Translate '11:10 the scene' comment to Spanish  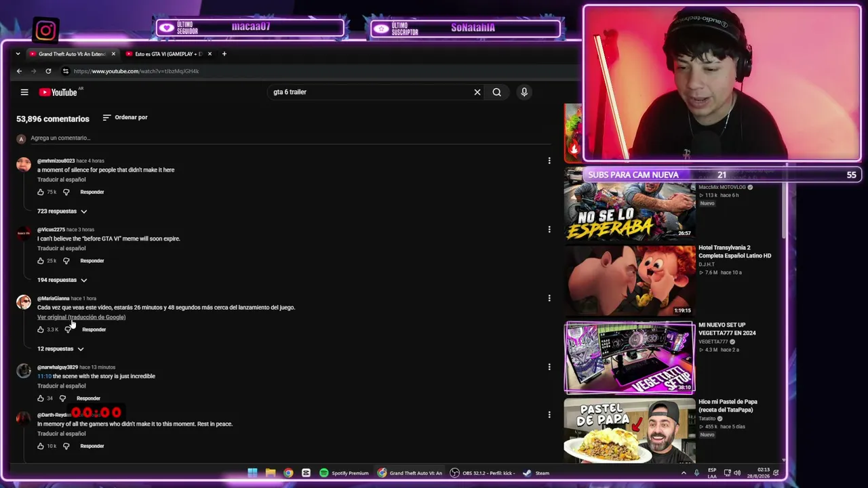[x=62, y=386]
